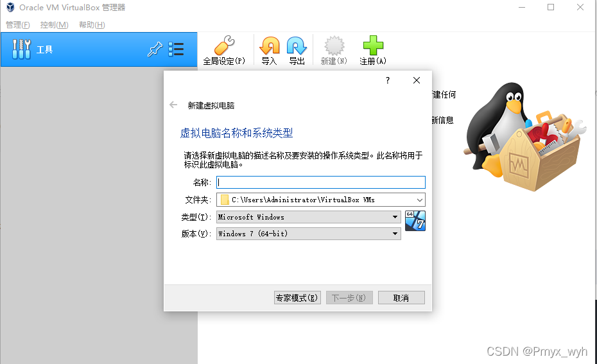
Task: Click the pin icon in 工具 row
Action: [x=155, y=49]
